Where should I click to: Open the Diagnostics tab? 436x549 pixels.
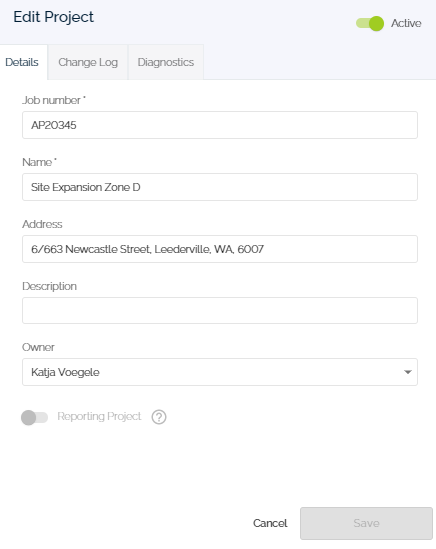166,62
